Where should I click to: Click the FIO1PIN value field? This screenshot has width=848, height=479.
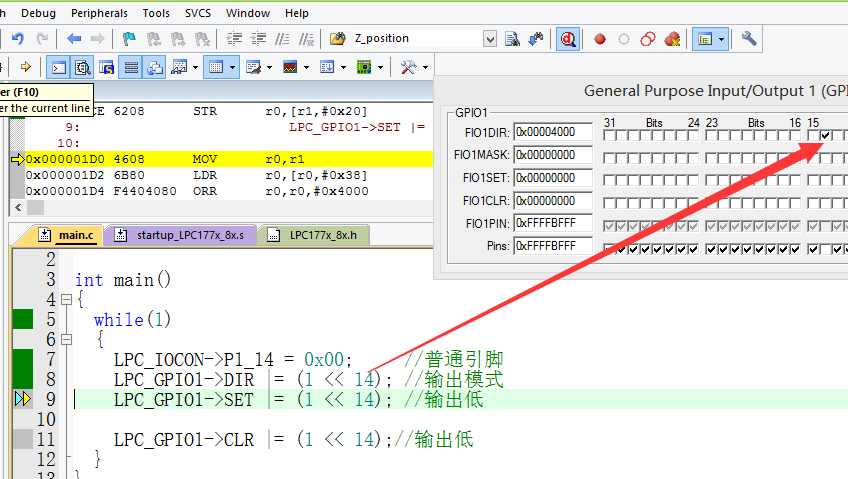[x=553, y=223]
